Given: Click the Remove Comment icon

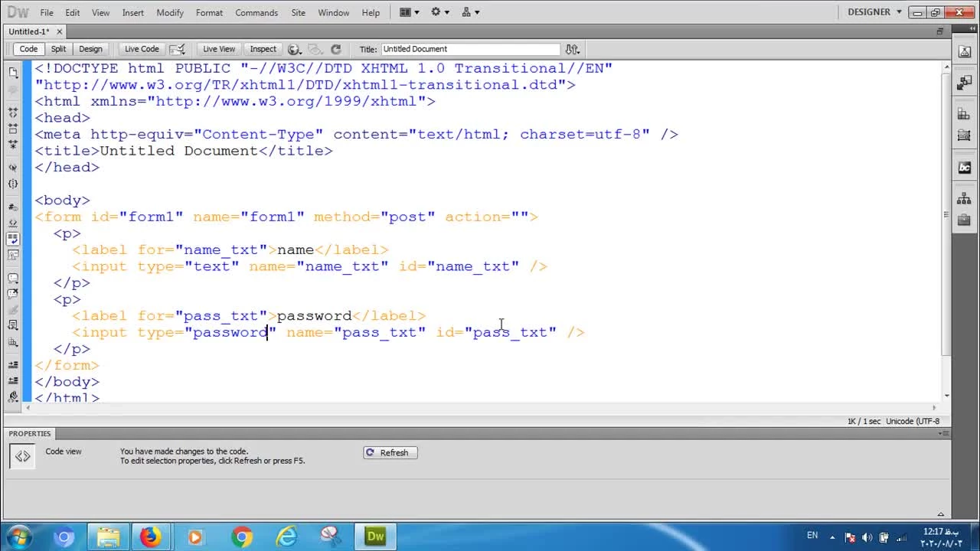Looking at the screenshot, I should [x=13, y=294].
